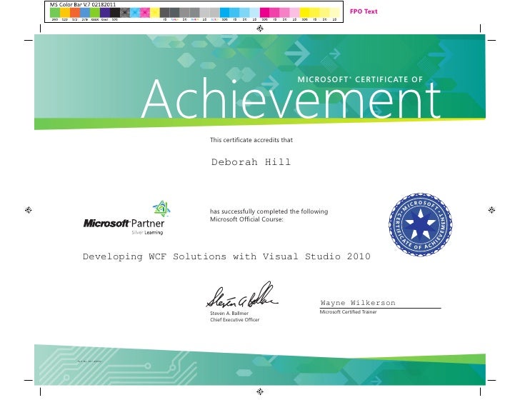Click Steven Ballmer's handwritten signature
The image size is (520, 420).
coord(242,295)
